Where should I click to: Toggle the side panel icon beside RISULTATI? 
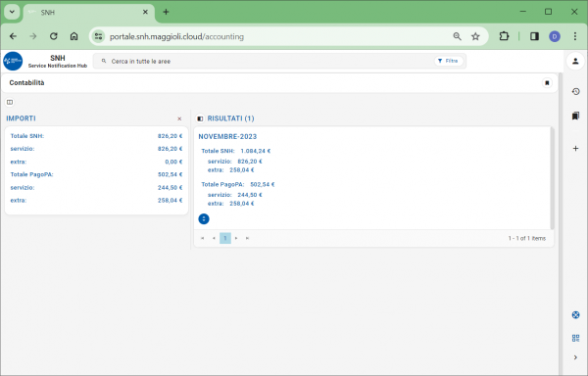pyautogui.click(x=200, y=118)
